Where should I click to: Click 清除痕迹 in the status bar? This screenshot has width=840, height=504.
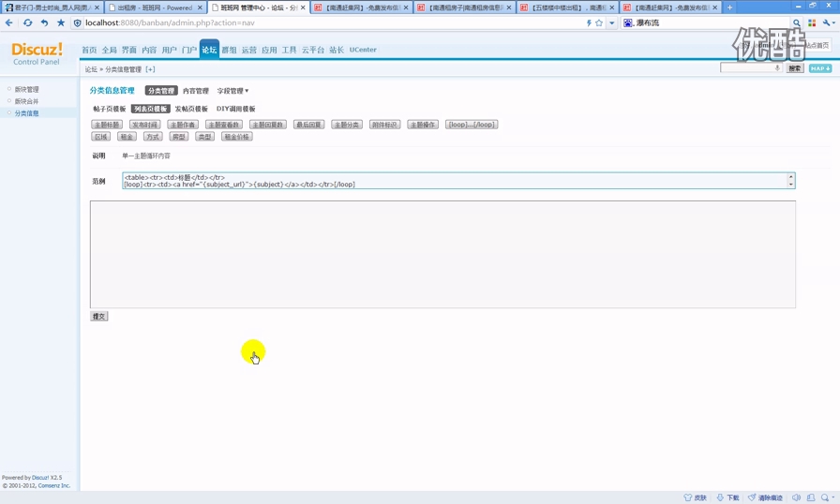pos(765,497)
